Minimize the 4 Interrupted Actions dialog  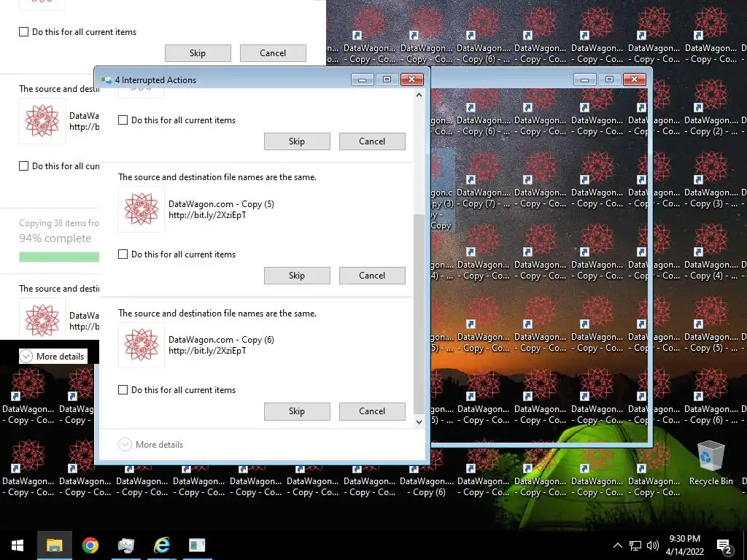362,79
